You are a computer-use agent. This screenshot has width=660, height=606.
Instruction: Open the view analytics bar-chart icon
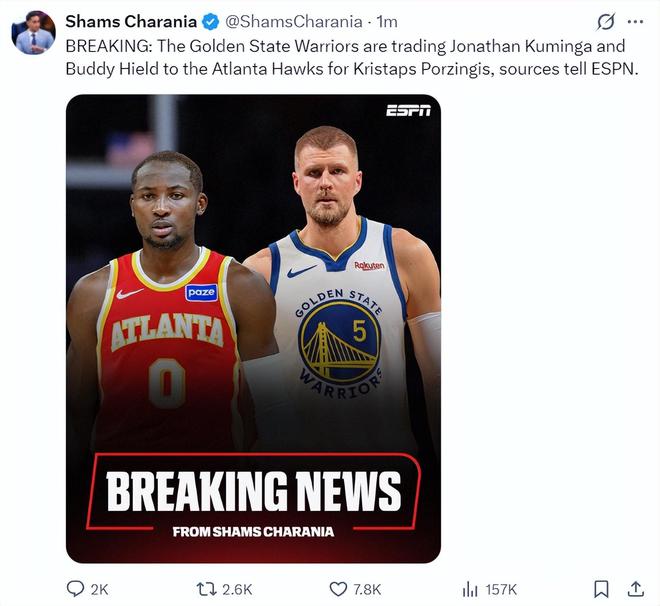(x=470, y=589)
